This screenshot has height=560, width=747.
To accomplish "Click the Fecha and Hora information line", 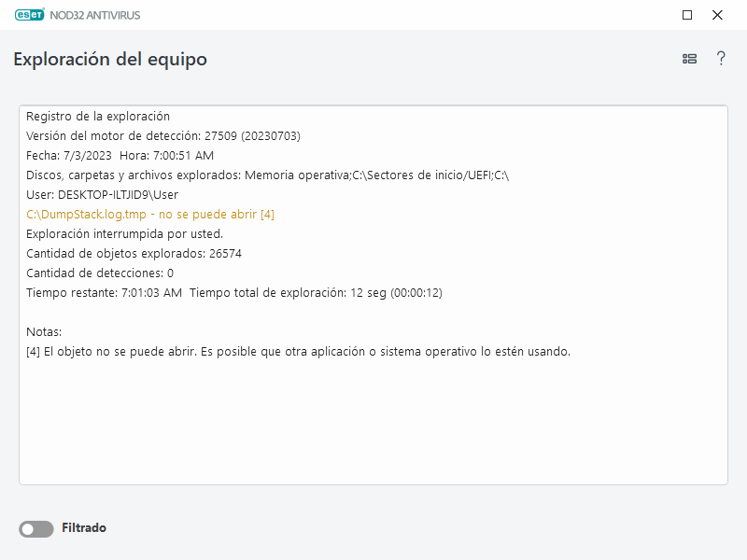I will tap(121, 155).
